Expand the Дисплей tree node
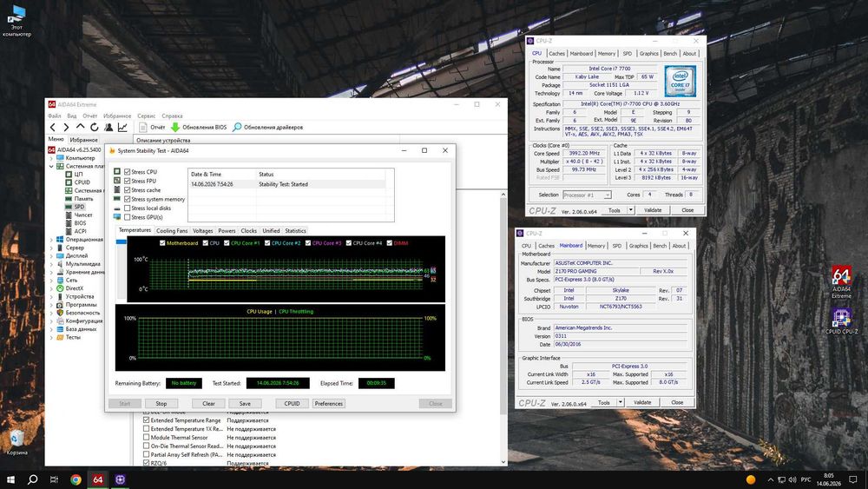 coord(51,256)
